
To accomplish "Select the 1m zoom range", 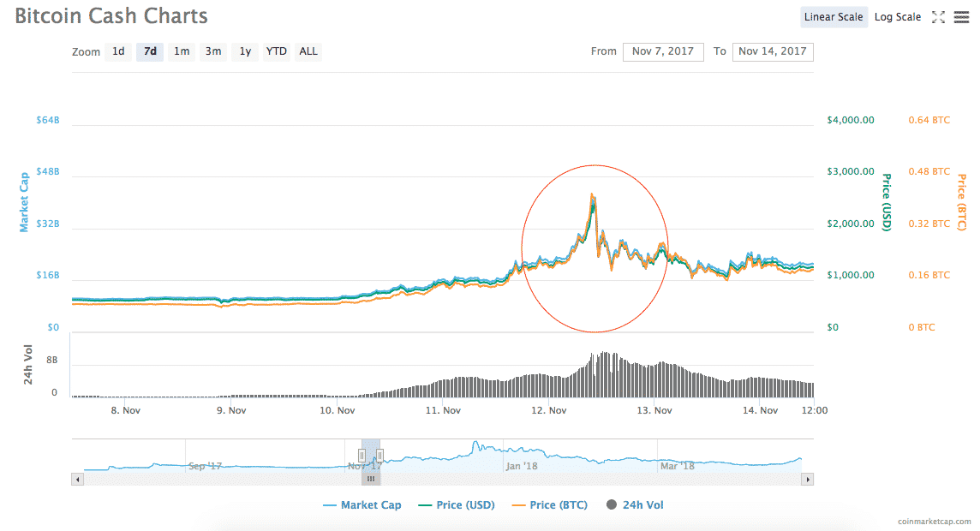I will coord(182,51).
